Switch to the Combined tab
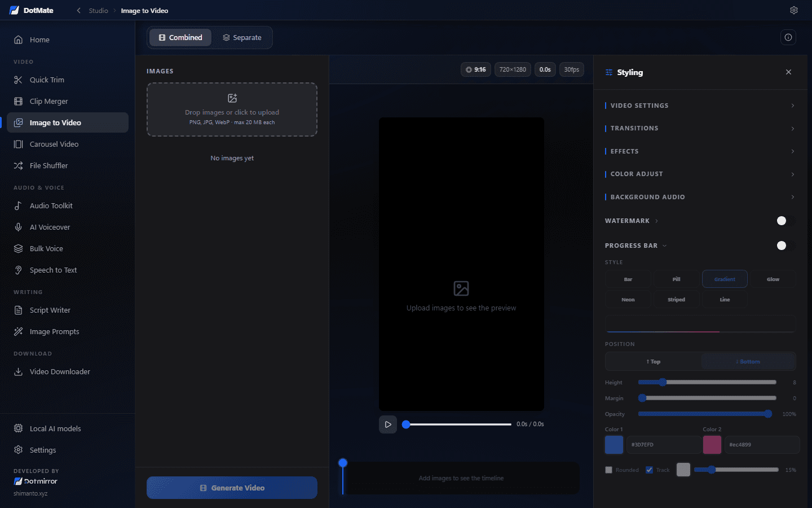 click(x=180, y=37)
